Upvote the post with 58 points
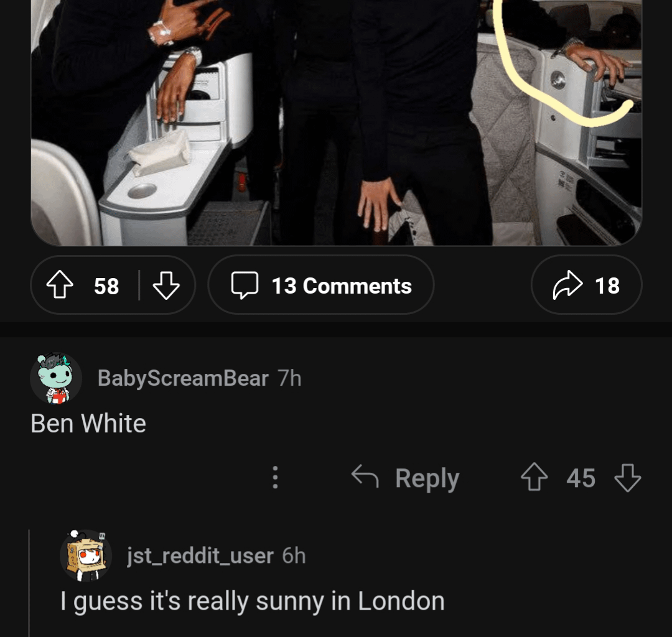672x637 pixels. [x=60, y=286]
